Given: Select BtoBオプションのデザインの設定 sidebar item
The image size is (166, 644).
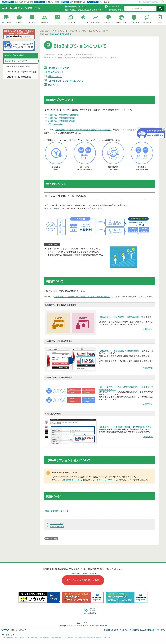Looking at the screenshot, I should 21,72.
